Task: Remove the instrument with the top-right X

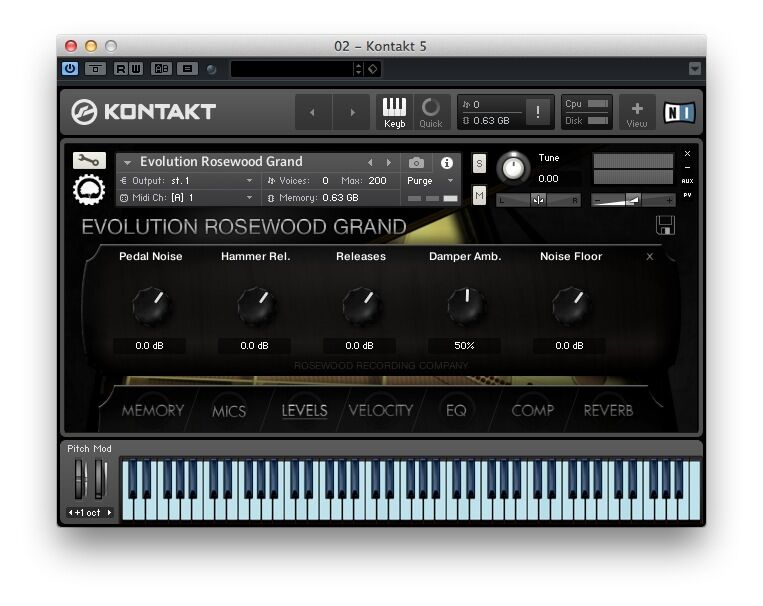Action: (x=687, y=154)
